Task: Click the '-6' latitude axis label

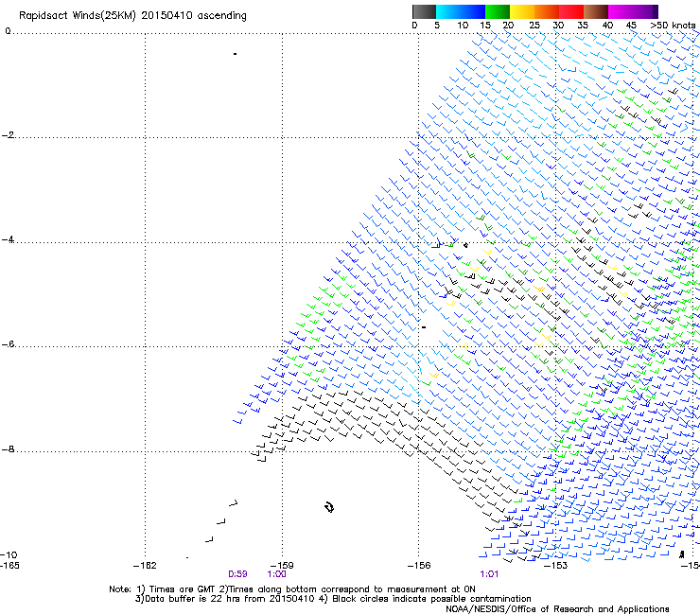Action: 8,344
